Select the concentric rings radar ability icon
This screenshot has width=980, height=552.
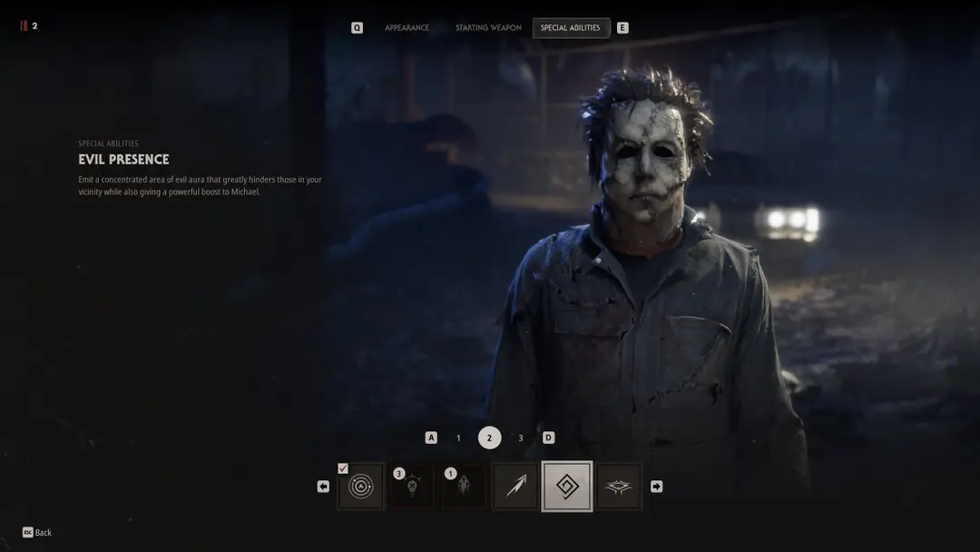tap(360, 487)
